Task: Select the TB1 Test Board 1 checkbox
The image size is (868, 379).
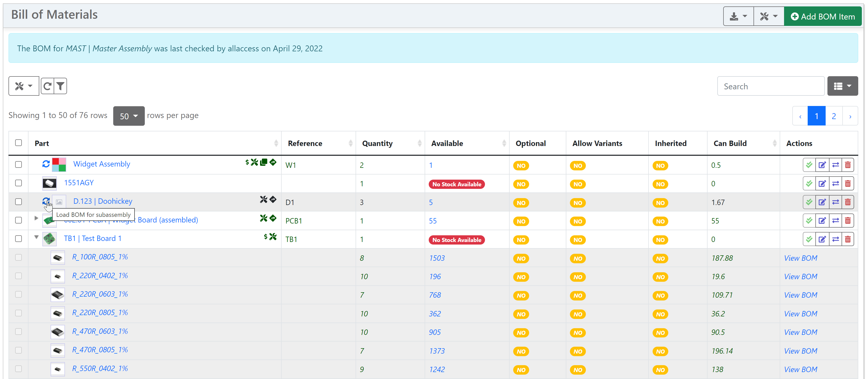Action: (x=18, y=239)
